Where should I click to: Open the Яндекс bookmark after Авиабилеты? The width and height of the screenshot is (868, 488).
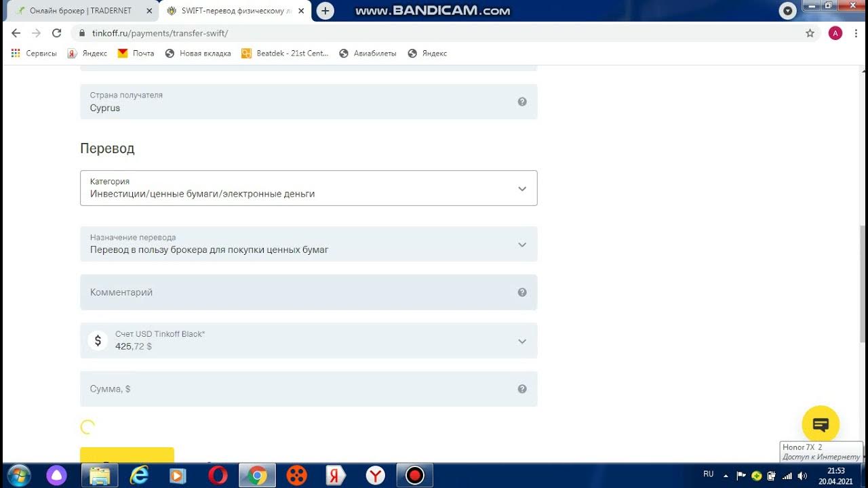click(x=427, y=54)
